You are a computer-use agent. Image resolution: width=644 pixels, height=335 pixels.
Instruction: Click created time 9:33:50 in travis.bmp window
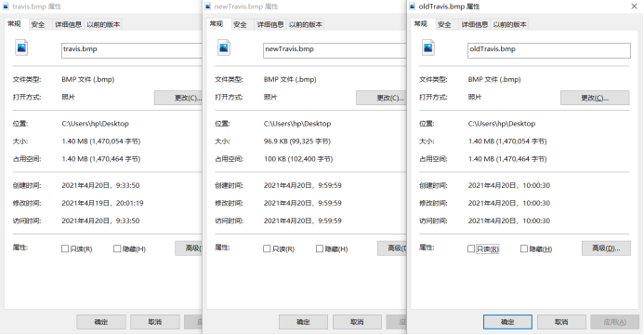pyautogui.click(x=100, y=185)
